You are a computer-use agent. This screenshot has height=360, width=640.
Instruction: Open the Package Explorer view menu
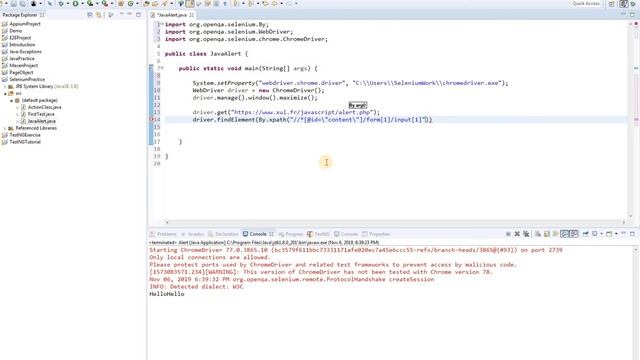(x=111, y=15)
